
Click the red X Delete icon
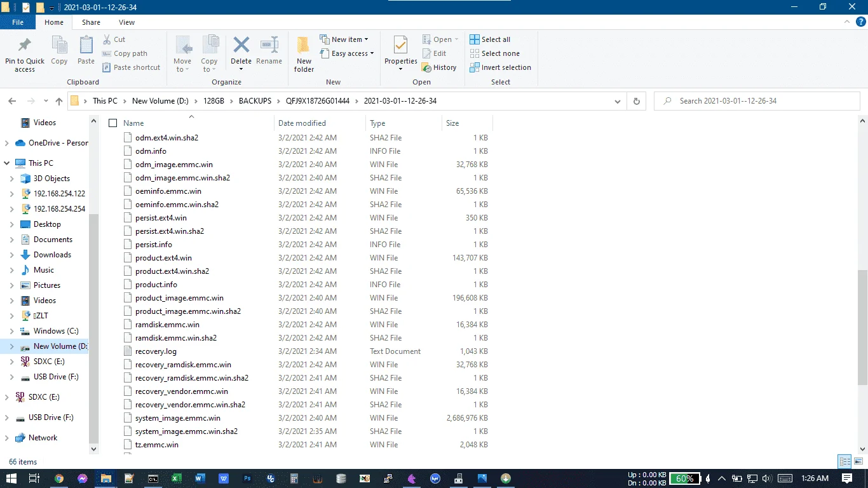pos(241,45)
